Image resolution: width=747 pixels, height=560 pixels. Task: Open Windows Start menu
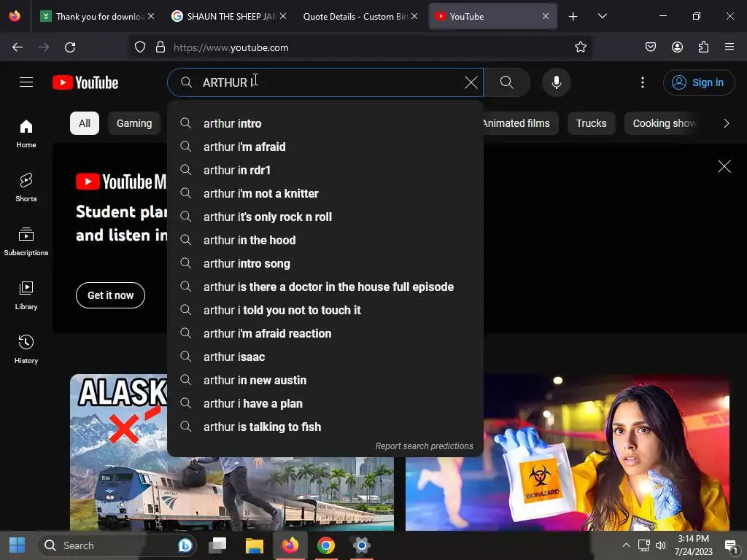(x=18, y=545)
